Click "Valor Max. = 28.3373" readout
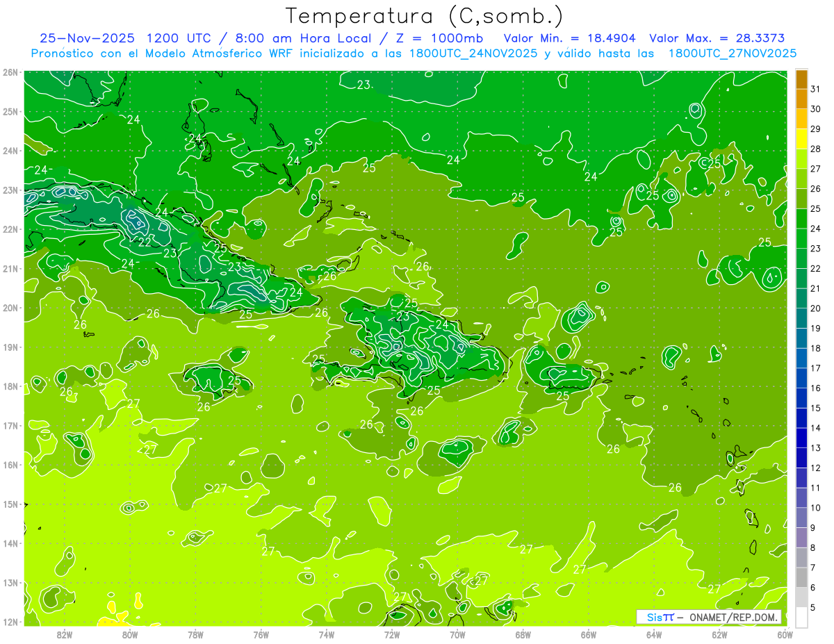Screen dimensions: 834x644 pyautogui.click(x=719, y=38)
